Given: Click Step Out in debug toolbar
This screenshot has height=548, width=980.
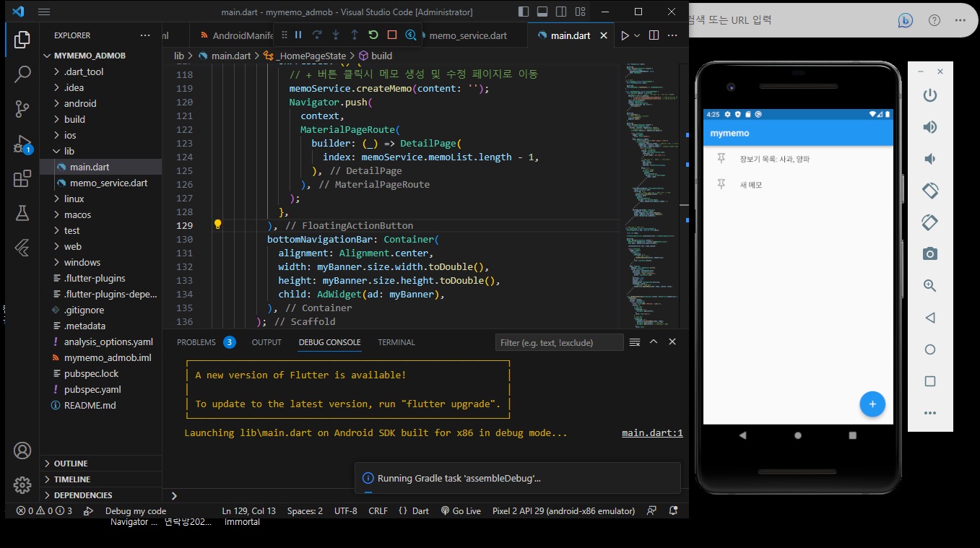Looking at the screenshot, I should (x=355, y=35).
